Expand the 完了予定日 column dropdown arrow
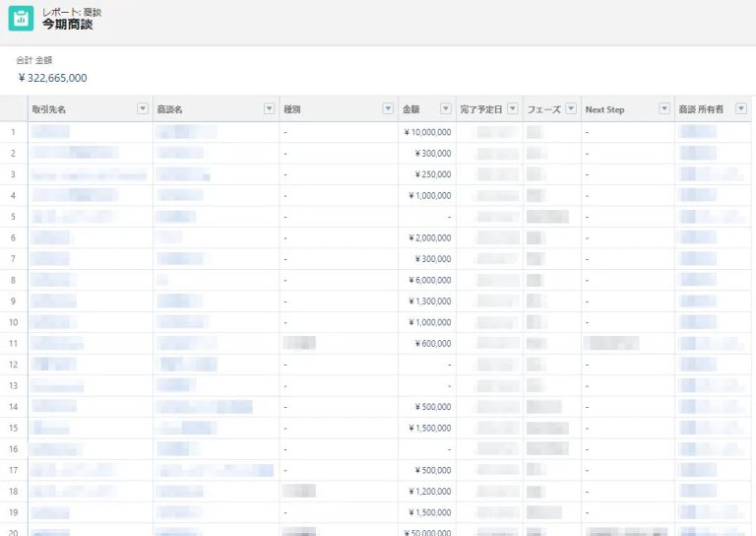Screen dimensions: 756x536 tap(512, 109)
